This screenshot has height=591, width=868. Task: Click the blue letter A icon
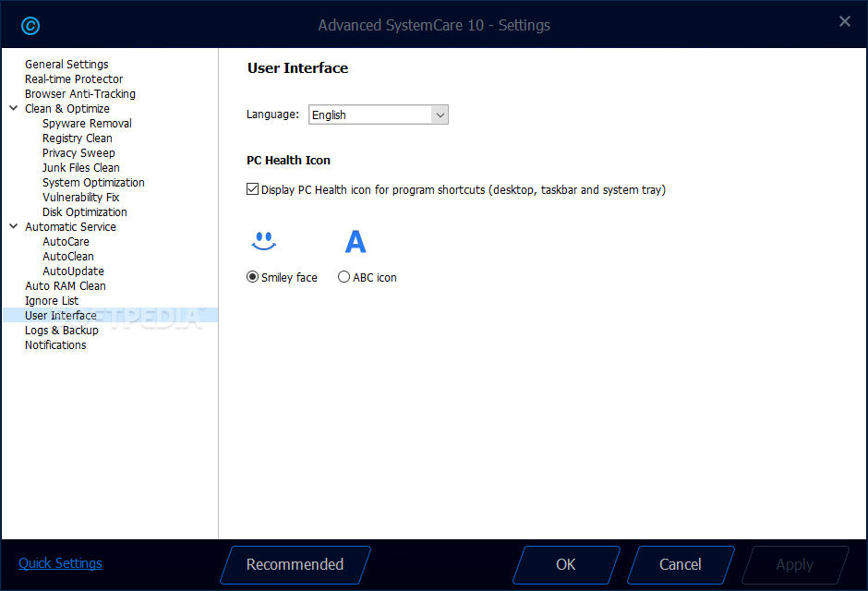coord(356,242)
